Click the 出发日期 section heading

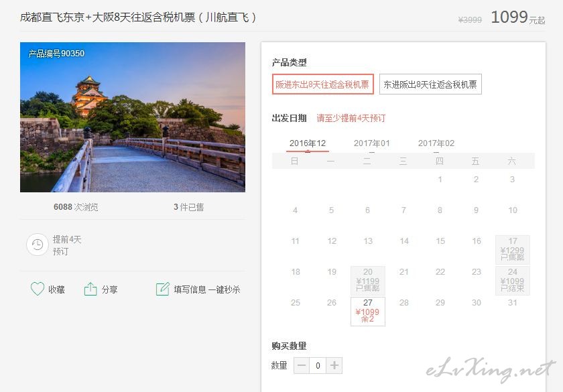(x=290, y=118)
